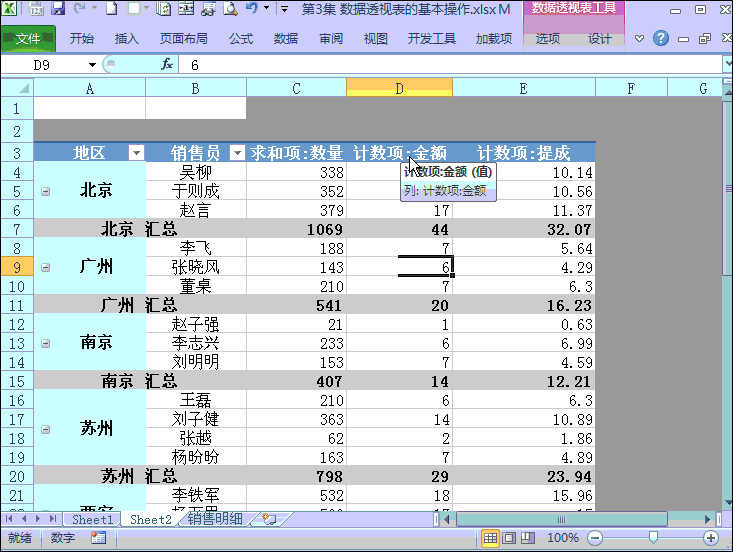Go to last sheet tab navigation arrow

[53, 518]
